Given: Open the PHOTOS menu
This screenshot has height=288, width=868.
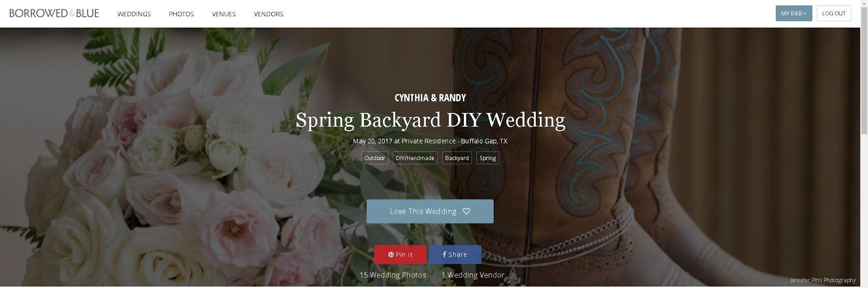Looking at the screenshot, I should point(181,14).
